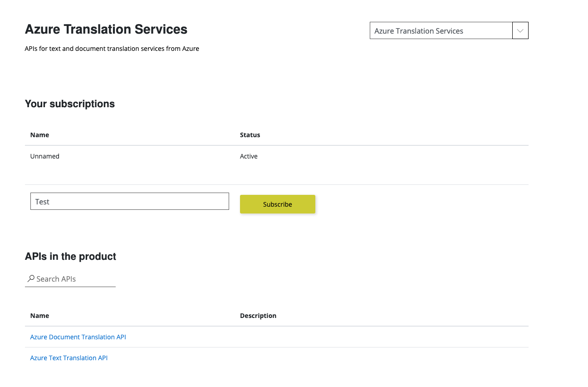Screen dimensions: 588x387
Task: Open the Azure Document Translation API link
Action: [x=78, y=337]
